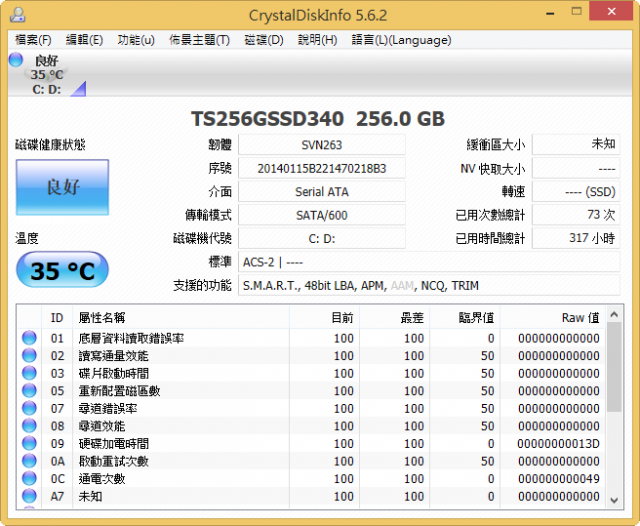The image size is (640, 526).
Task: Open the 檔案(F) menu
Action: [x=33, y=40]
